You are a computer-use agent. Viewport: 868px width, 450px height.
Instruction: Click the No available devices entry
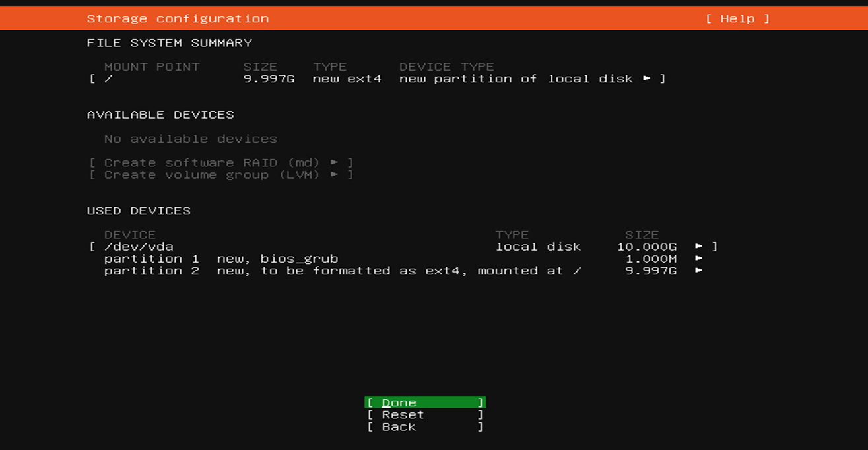click(189, 138)
